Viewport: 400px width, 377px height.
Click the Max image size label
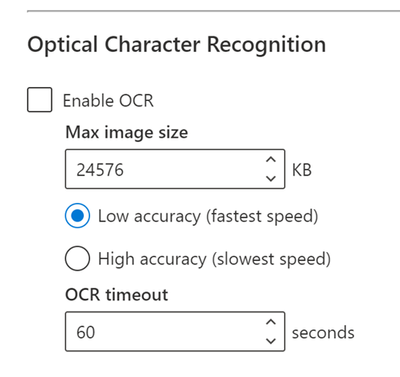(x=127, y=132)
